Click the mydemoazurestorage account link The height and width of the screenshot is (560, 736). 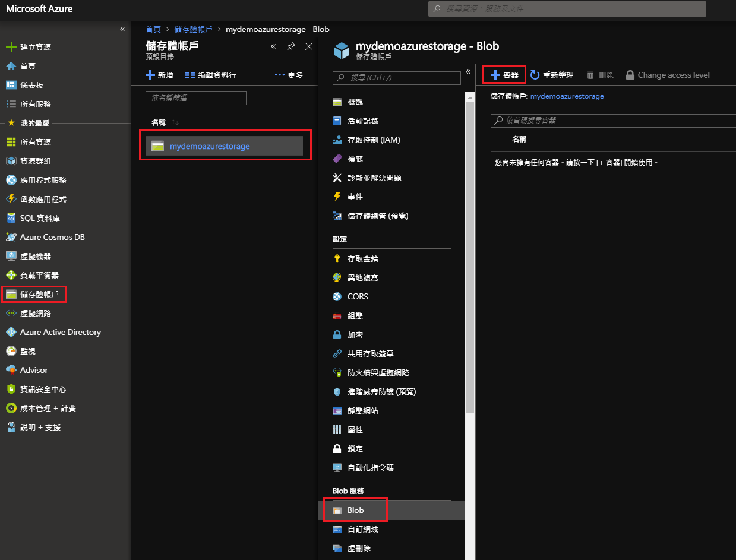click(x=210, y=146)
